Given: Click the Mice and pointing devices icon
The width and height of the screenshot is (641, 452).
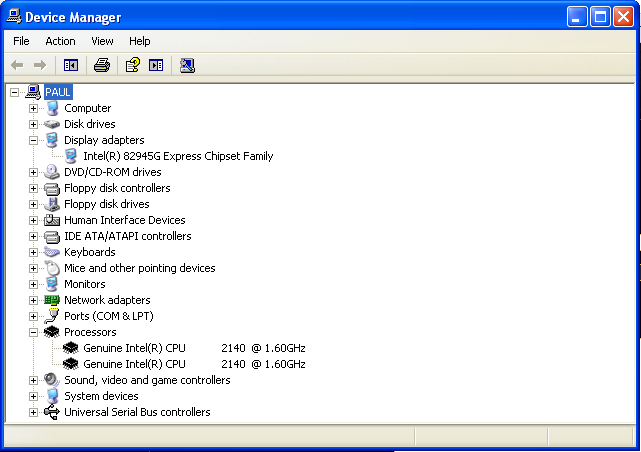Looking at the screenshot, I should [x=52, y=268].
